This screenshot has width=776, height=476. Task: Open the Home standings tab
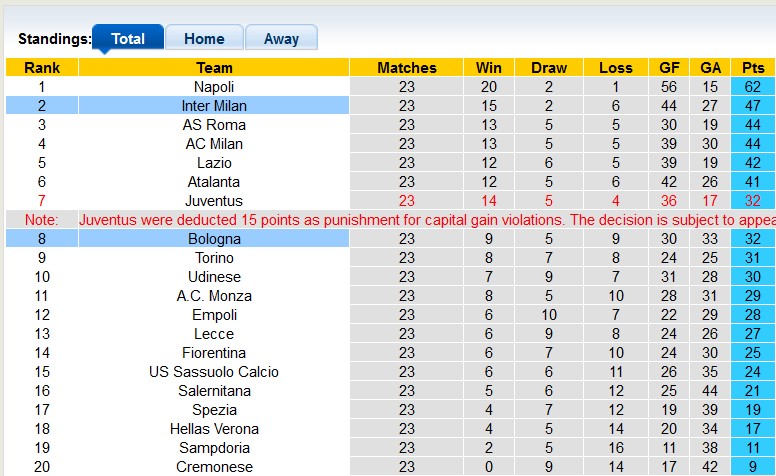pyautogui.click(x=204, y=39)
